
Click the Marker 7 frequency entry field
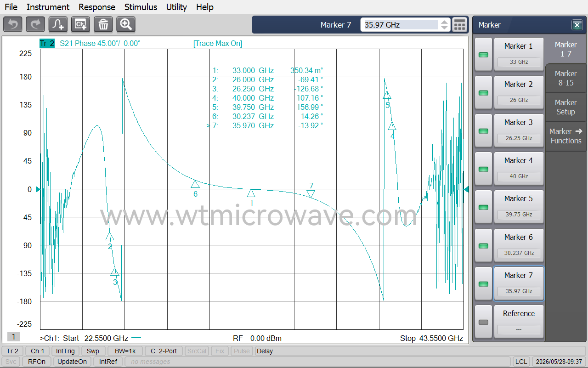399,25
